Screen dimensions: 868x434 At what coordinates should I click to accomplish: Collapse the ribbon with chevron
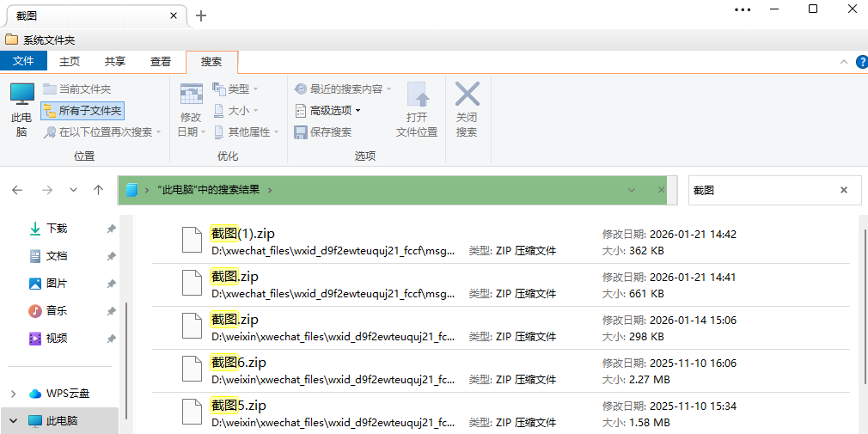[x=844, y=61]
